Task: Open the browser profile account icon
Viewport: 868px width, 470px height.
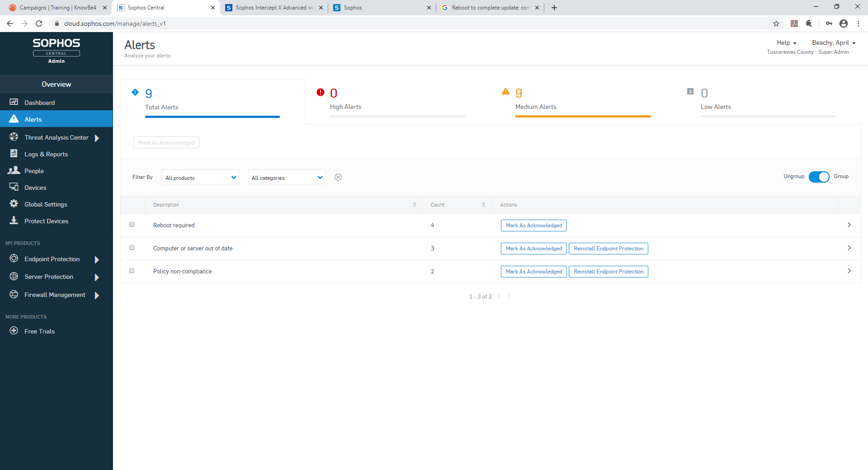Action: (x=844, y=23)
